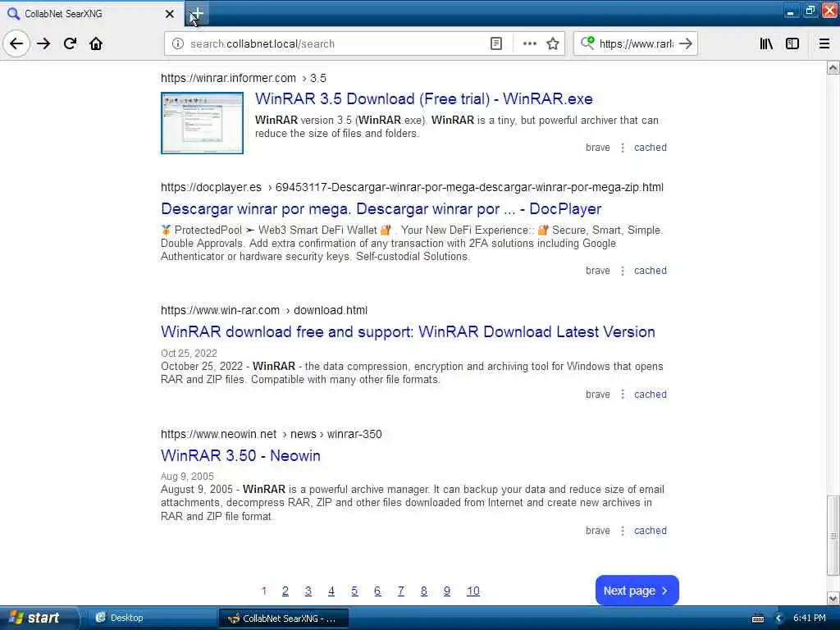
Task: Click the vertical scrollbar thumb
Action: point(833,536)
